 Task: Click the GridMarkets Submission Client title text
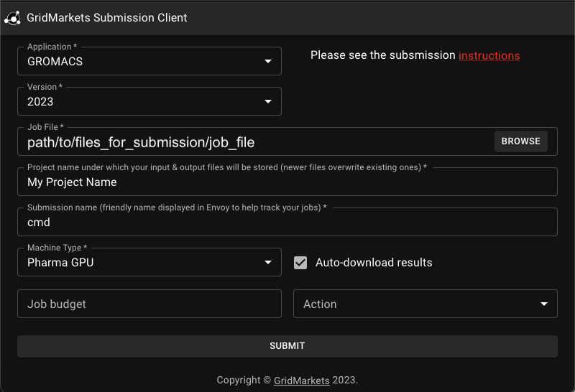(106, 18)
